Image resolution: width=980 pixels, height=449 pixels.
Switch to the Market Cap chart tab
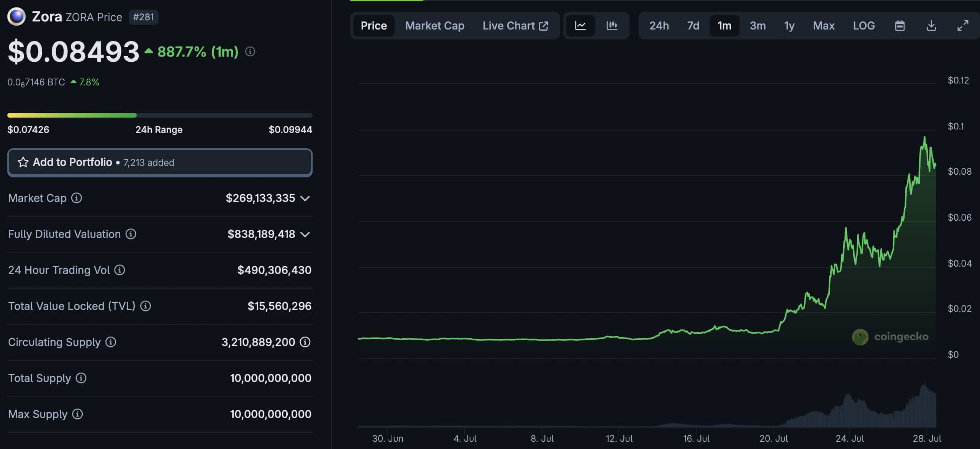point(434,25)
